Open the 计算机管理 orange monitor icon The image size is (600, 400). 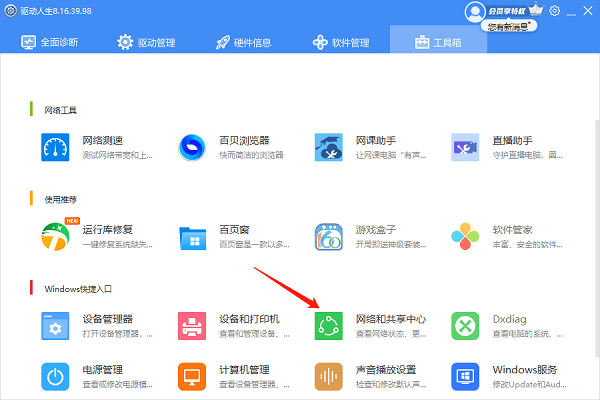(x=192, y=377)
